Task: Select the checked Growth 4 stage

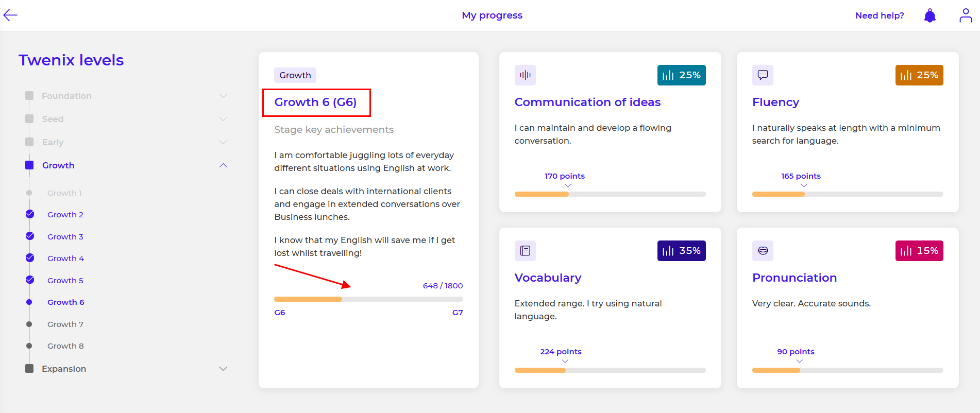Action: 65,259
